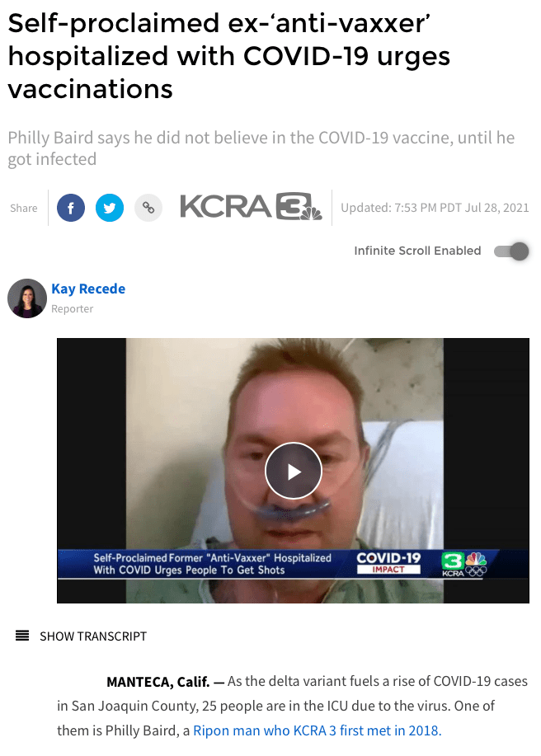
Task: Open the KCRA 3 logo homepage
Action: (251, 207)
